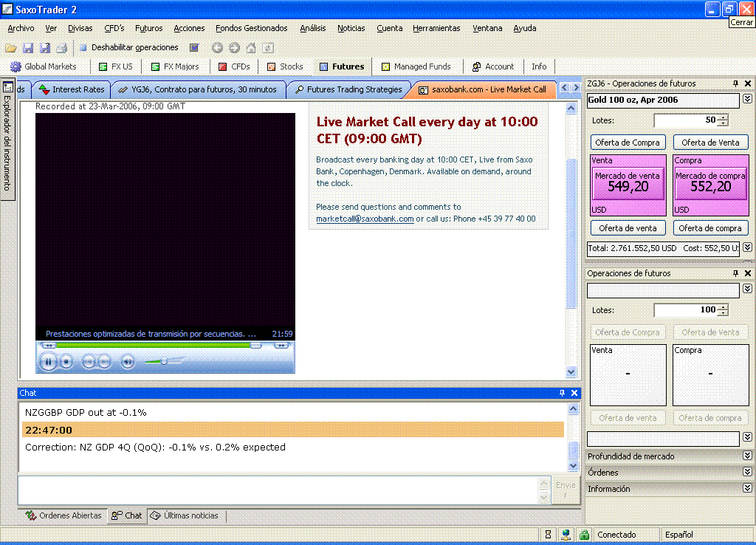This screenshot has height=545, width=756.
Task: Switch to the FX Majors workspace tab
Action: click(175, 66)
